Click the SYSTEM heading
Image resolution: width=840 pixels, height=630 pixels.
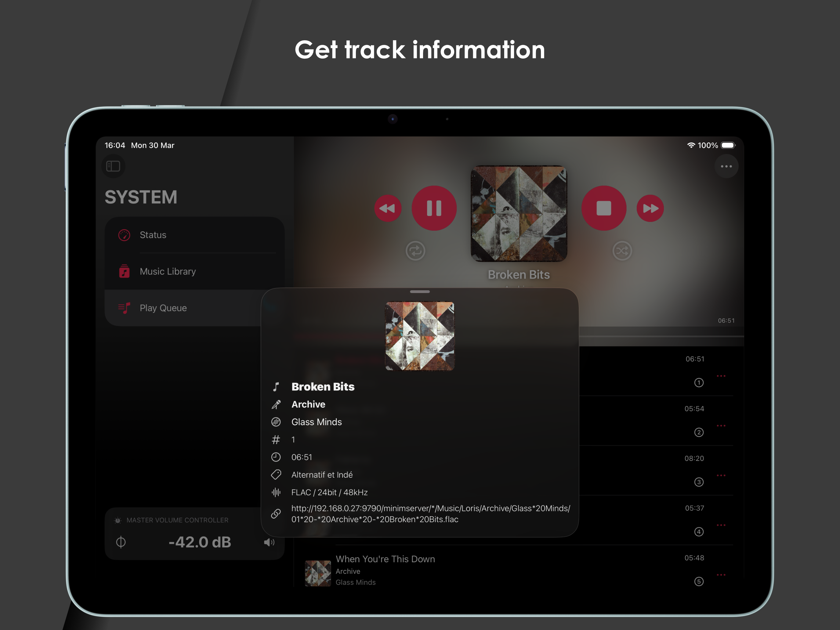(141, 197)
